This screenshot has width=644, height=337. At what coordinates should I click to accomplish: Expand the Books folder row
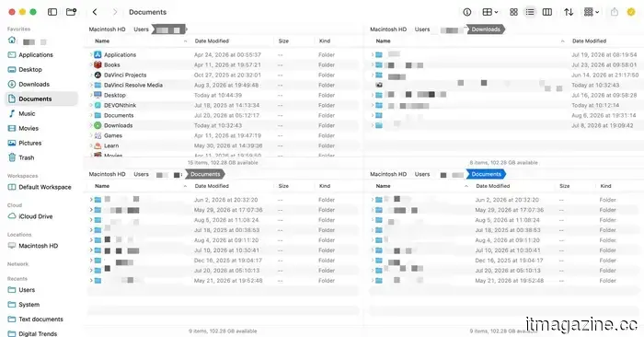91,65
